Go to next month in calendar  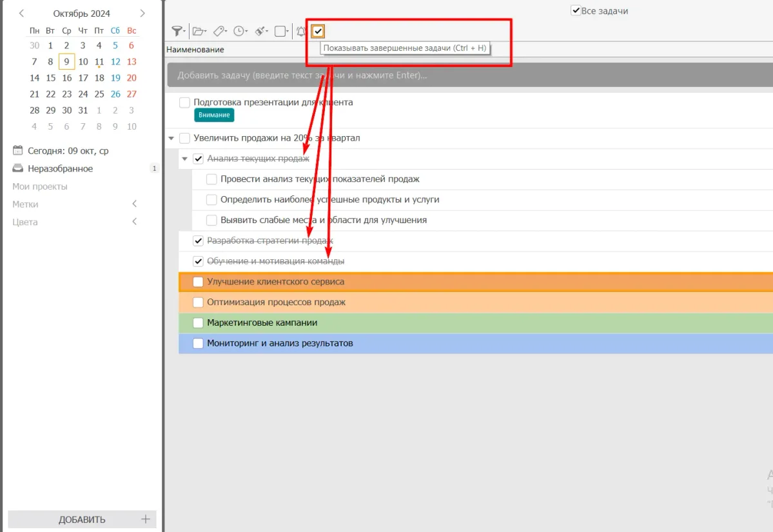(142, 14)
